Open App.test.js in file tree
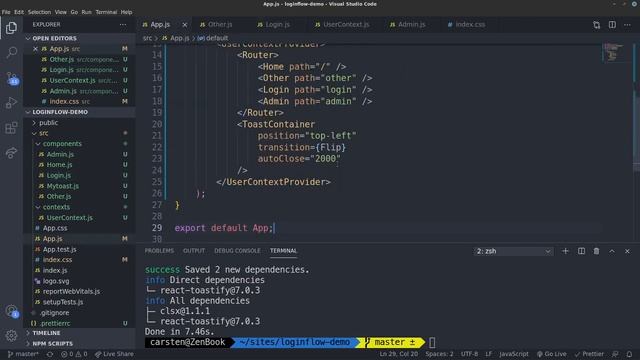The width and height of the screenshot is (640, 360). [x=60, y=249]
